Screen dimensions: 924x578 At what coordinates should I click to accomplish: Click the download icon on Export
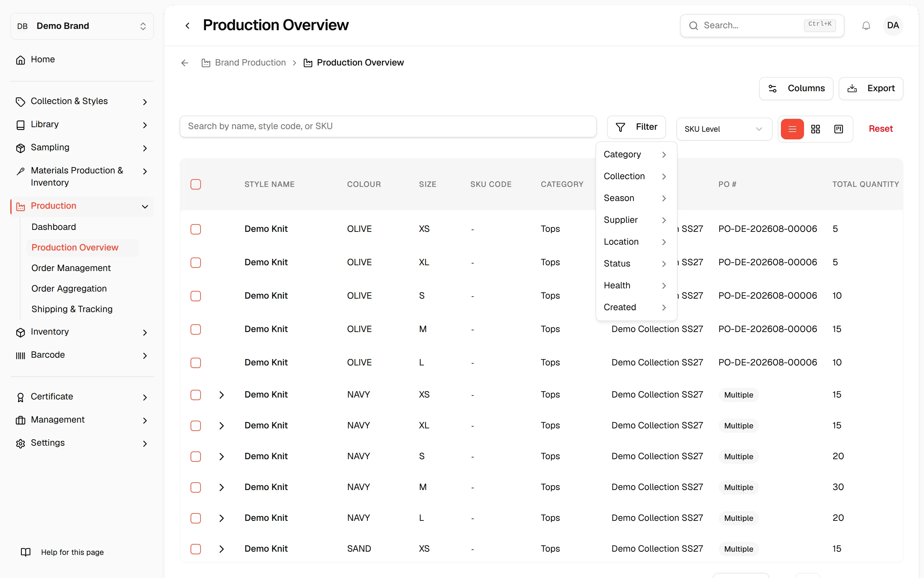(852, 89)
